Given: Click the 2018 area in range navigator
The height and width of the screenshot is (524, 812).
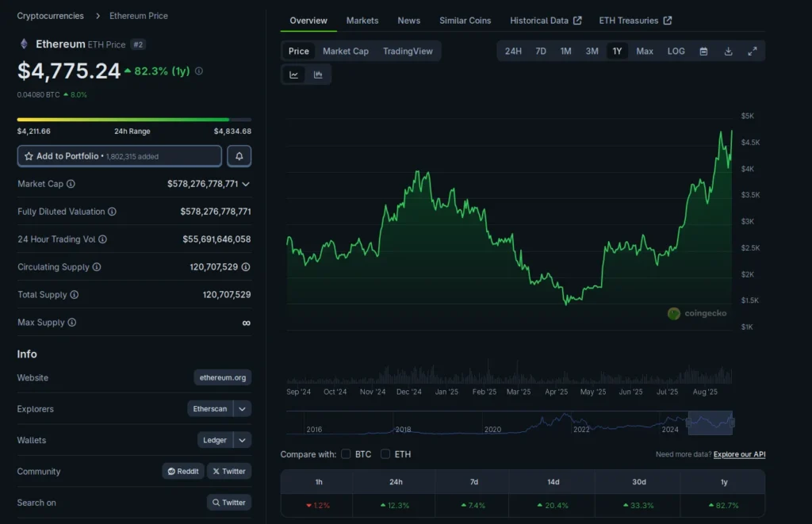Looking at the screenshot, I should [x=403, y=429].
